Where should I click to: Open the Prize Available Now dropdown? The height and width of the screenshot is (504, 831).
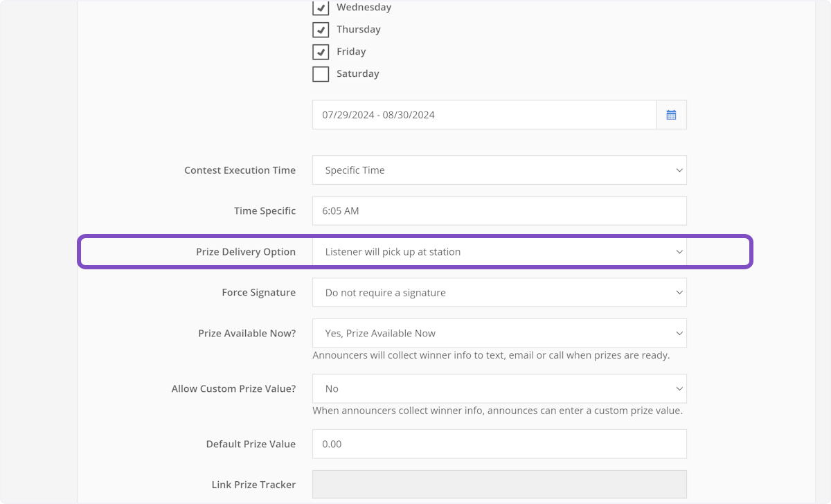point(499,333)
